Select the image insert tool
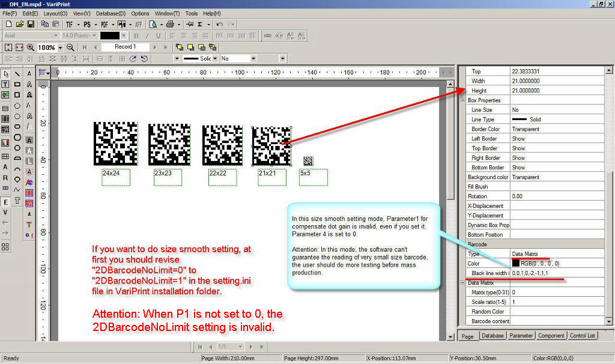Image resolution: width=615 pixels, height=364 pixels. click(5, 95)
